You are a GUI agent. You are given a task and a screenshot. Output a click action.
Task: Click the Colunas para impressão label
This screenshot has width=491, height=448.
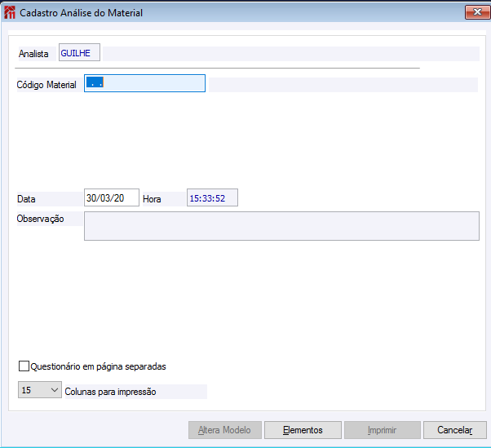110,392
